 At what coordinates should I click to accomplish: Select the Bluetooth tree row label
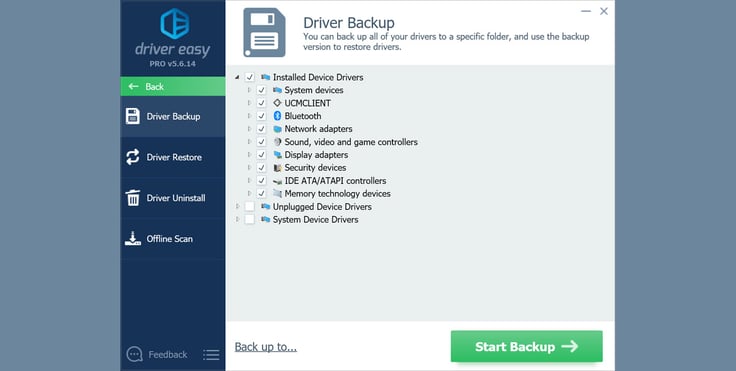point(303,116)
